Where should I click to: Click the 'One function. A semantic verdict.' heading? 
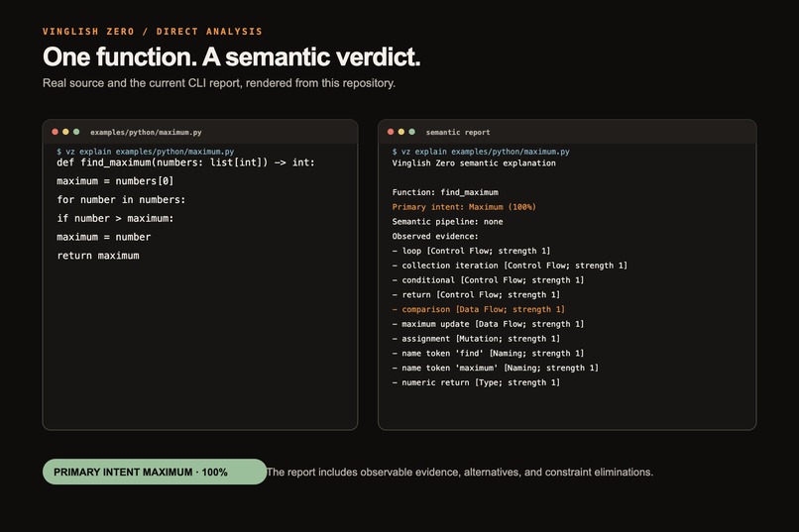[232, 56]
